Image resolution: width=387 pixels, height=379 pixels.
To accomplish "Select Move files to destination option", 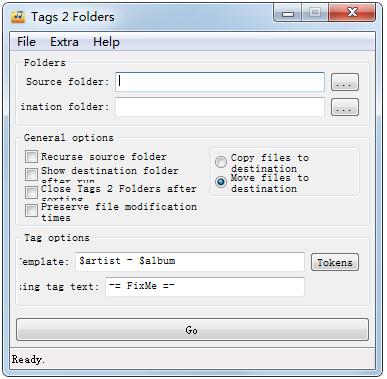I will [221, 182].
